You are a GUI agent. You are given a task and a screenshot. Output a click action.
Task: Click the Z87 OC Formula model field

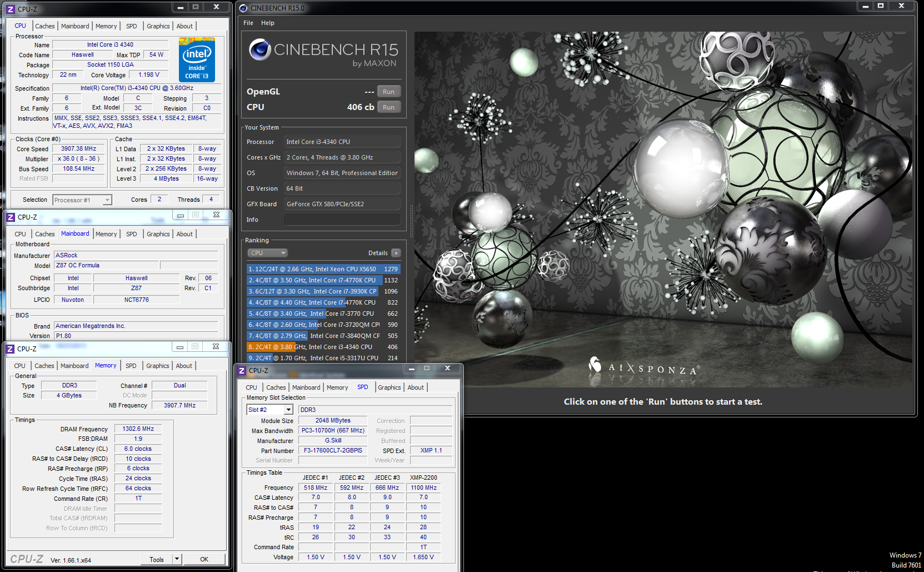tap(106, 266)
